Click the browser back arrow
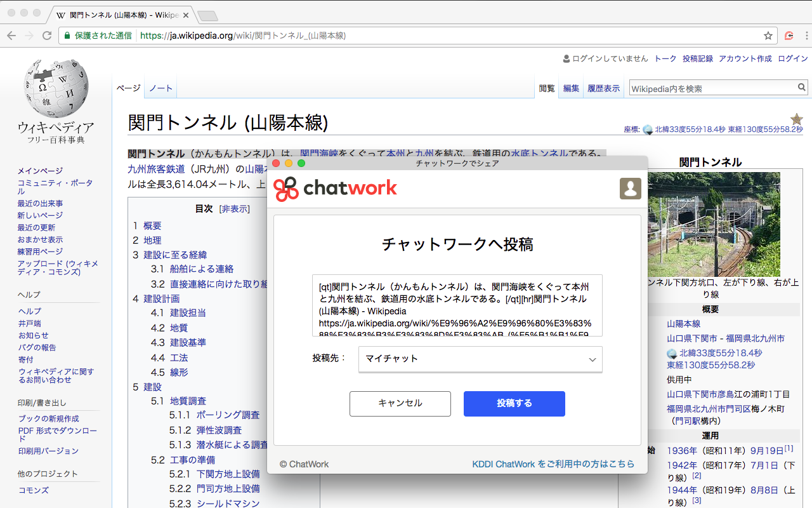812x508 pixels. pyautogui.click(x=12, y=36)
